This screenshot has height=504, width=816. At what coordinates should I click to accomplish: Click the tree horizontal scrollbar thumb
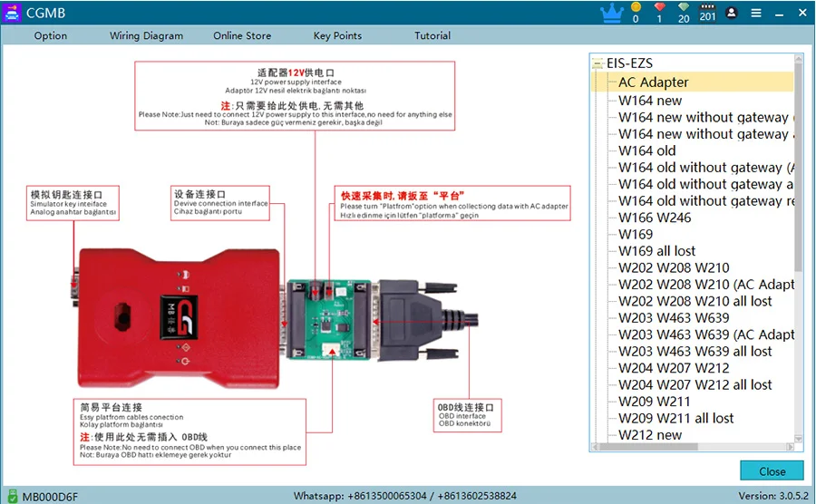click(x=648, y=447)
